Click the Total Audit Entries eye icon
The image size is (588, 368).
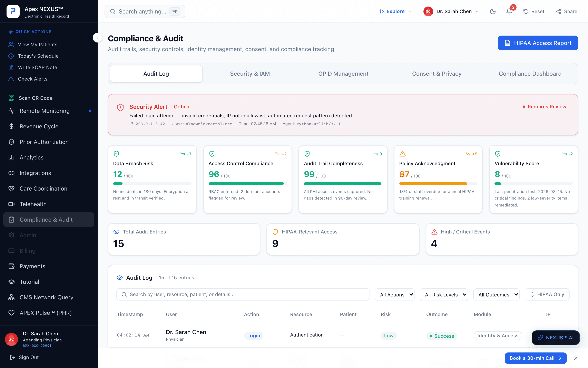pyautogui.click(x=116, y=232)
